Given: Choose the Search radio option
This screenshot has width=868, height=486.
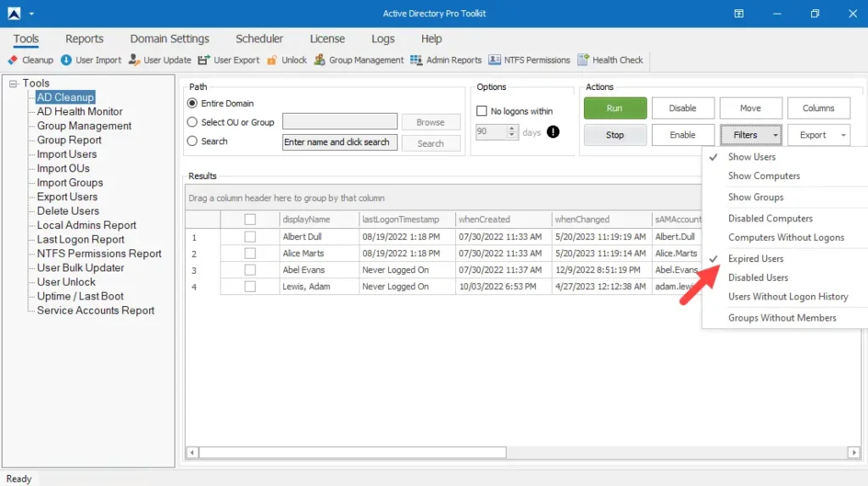Looking at the screenshot, I should click(192, 141).
